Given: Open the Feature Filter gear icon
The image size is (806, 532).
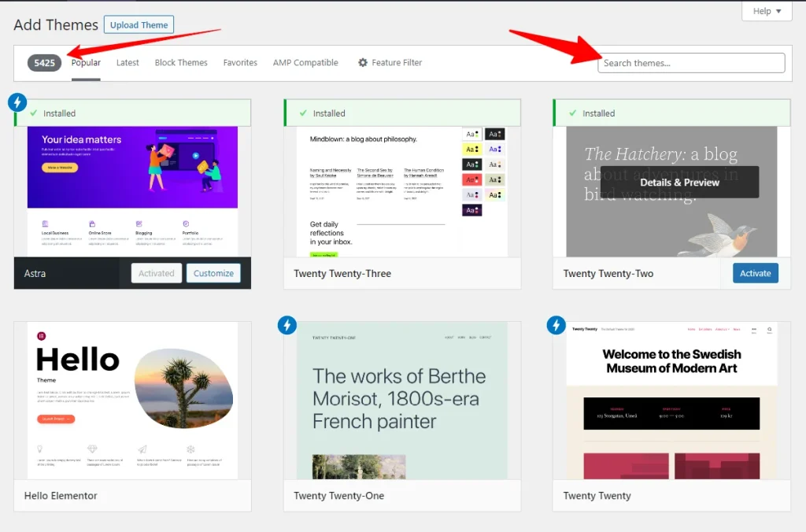Looking at the screenshot, I should (364, 62).
